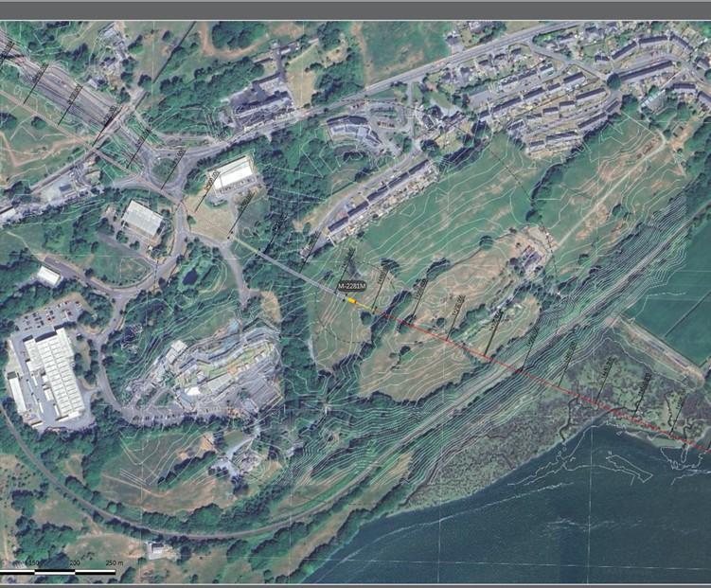The width and height of the screenshot is (711, 588).
Task: Click the marshland beside the shoreline
Action: point(530,417)
